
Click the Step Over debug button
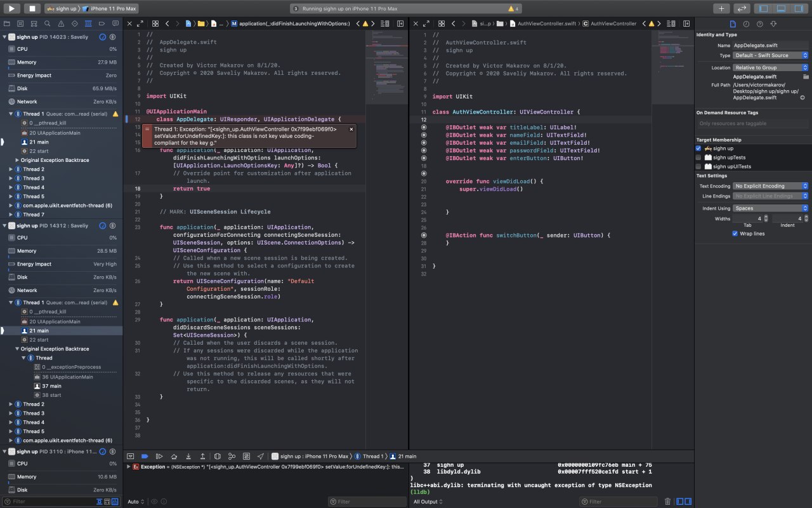pos(174,456)
